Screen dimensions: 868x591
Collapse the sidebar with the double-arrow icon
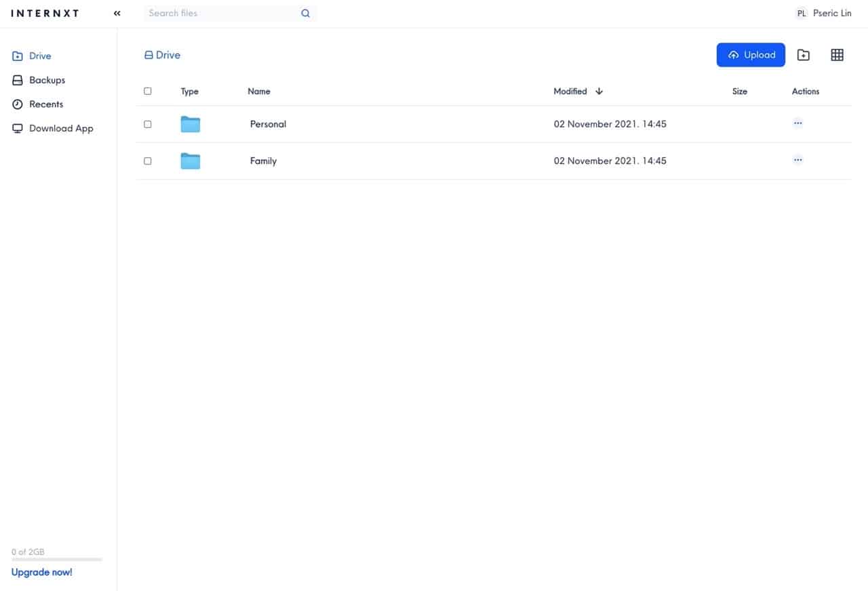coord(116,12)
